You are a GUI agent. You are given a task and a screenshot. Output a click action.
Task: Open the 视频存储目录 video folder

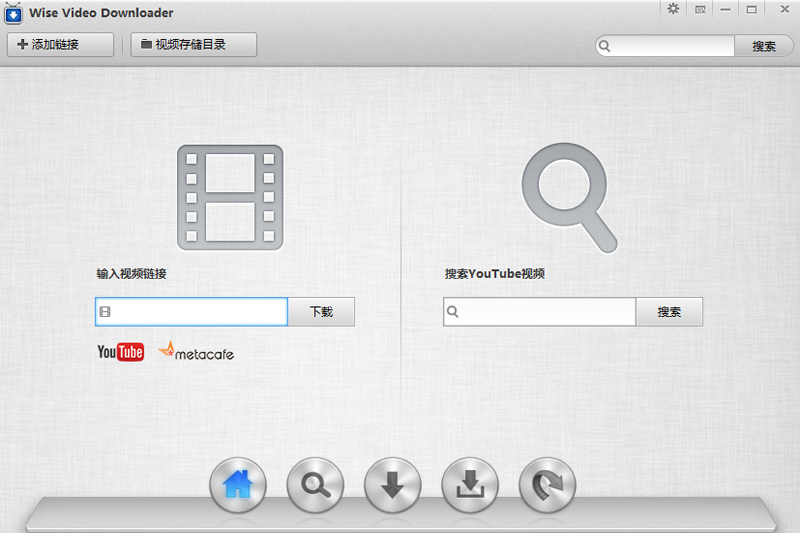tap(194, 45)
